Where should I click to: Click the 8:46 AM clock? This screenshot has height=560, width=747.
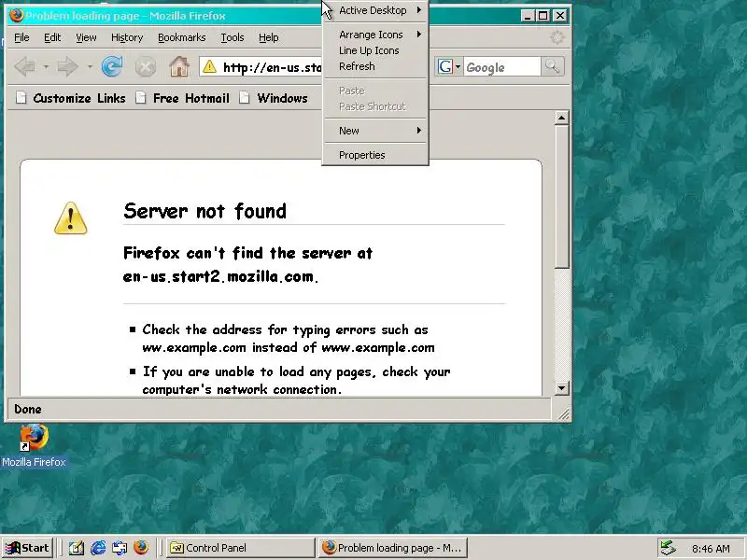click(x=711, y=549)
